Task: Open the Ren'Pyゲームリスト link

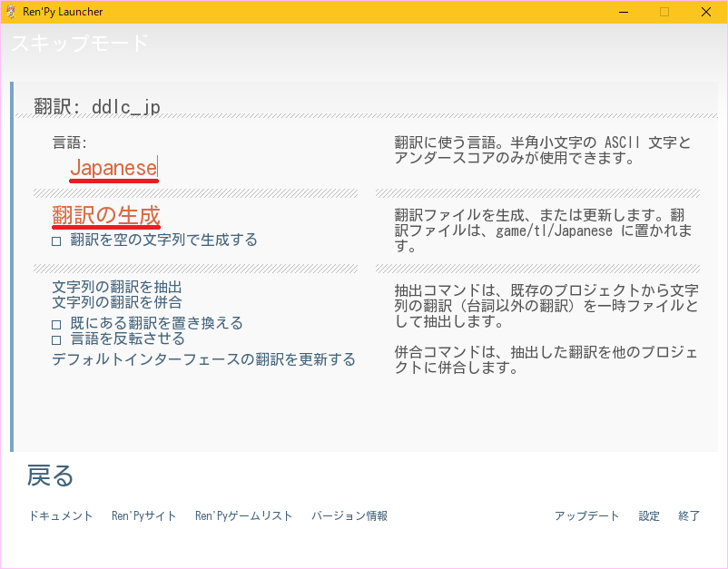Action: click(x=244, y=515)
